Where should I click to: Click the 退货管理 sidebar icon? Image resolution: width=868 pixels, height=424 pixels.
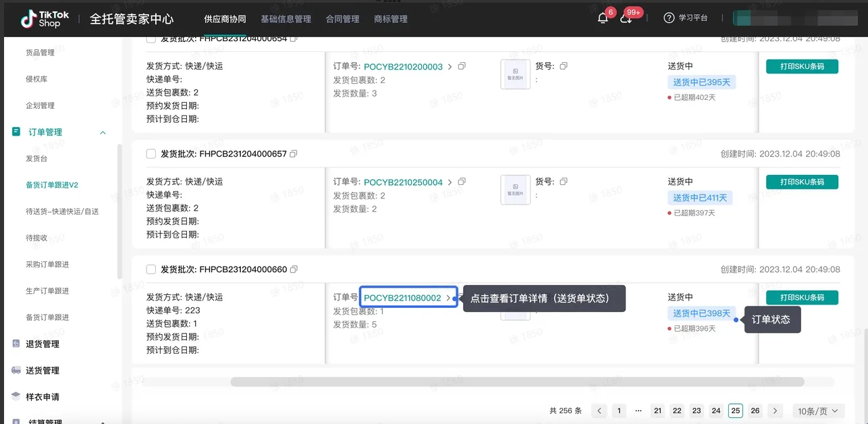(x=16, y=344)
